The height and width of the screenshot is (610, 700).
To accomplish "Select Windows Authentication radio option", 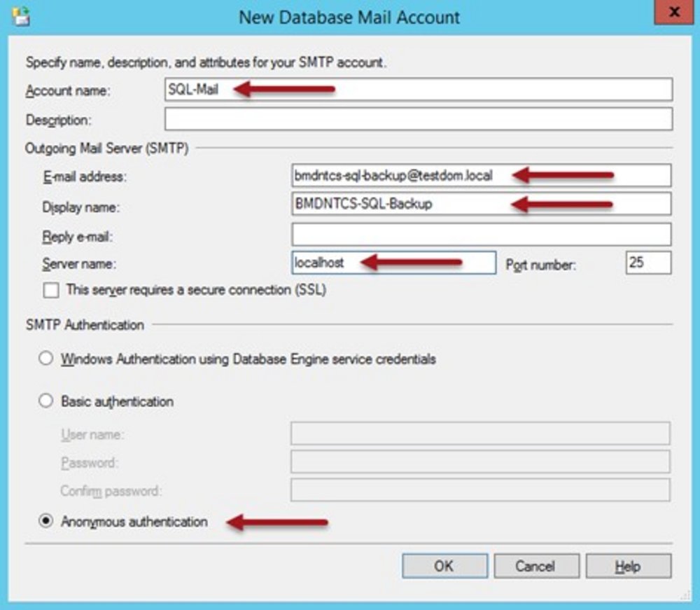I will point(46,359).
